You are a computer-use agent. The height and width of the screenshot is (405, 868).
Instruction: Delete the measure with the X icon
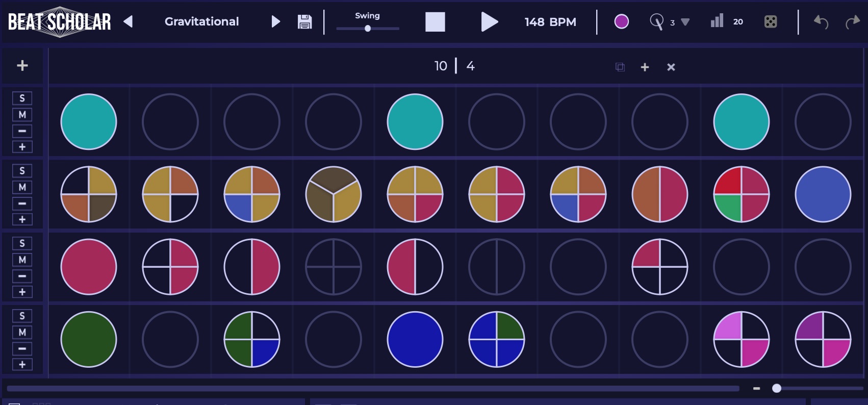(x=671, y=67)
